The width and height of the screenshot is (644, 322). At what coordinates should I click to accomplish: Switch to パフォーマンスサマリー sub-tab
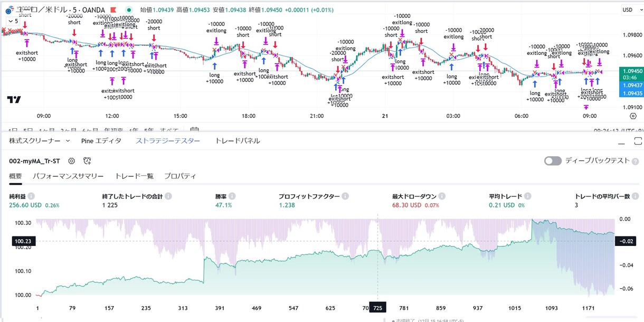point(68,176)
